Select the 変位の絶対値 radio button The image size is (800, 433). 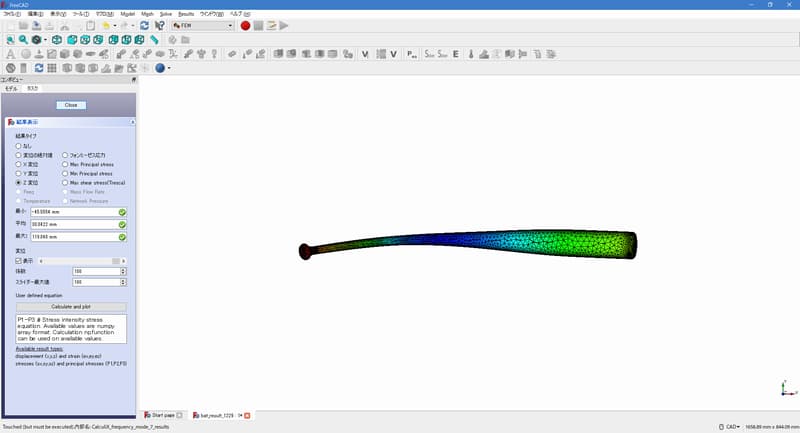[x=18, y=155]
